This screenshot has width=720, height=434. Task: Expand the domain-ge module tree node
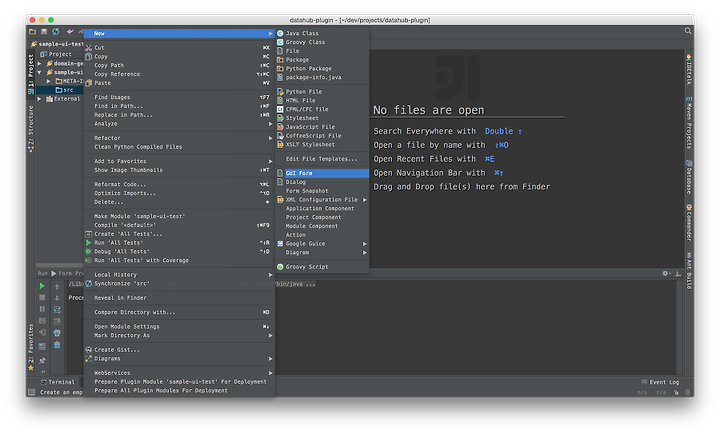[x=40, y=63]
